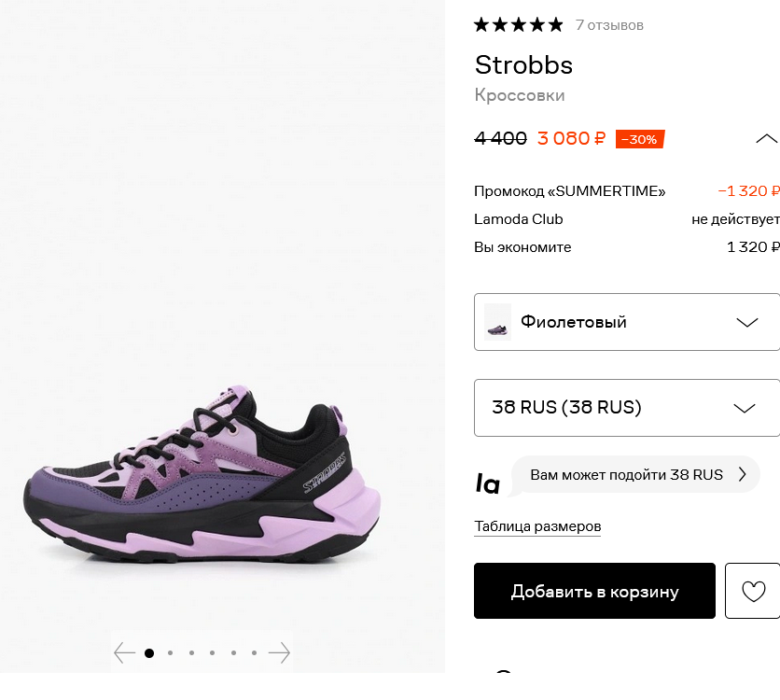Screen dimensions: 780x700
Task: Select the first carousel dot indicator
Action: point(148,653)
